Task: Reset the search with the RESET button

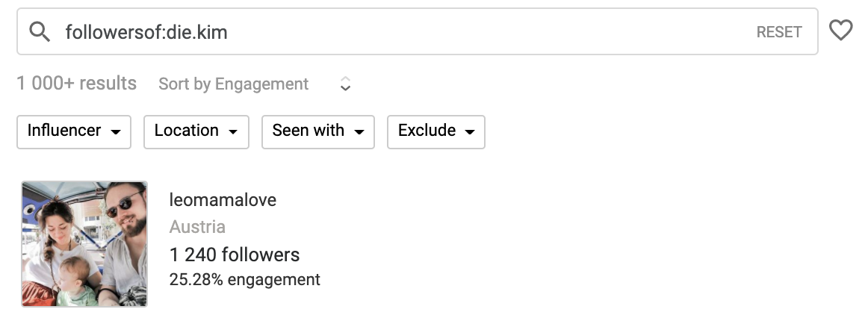Action: [779, 32]
